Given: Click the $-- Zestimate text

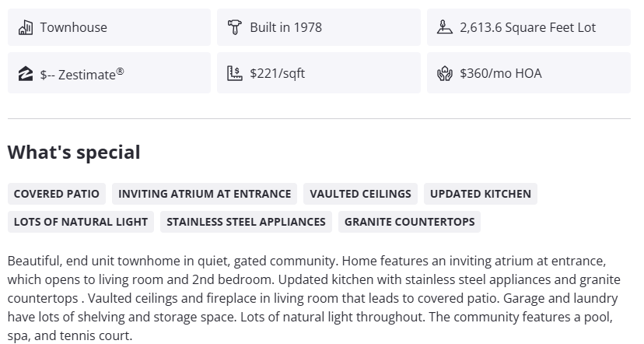Looking at the screenshot, I should tap(82, 74).
